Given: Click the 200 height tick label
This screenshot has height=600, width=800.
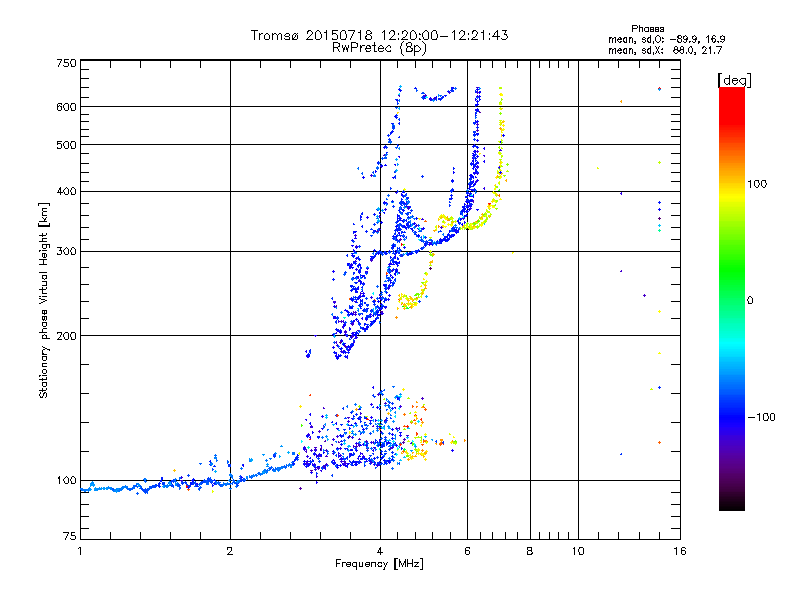Looking at the screenshot, I should pyautogui.click(x=67, y=336).
